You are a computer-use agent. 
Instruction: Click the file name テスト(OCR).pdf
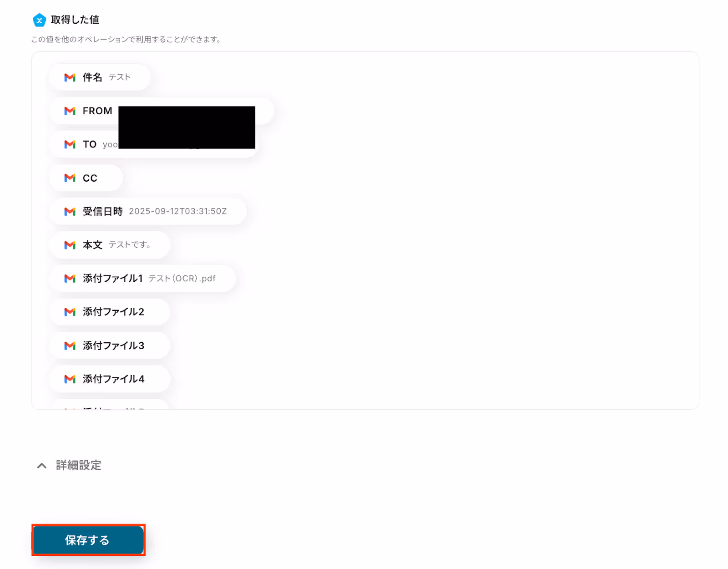tap(182, 278)
